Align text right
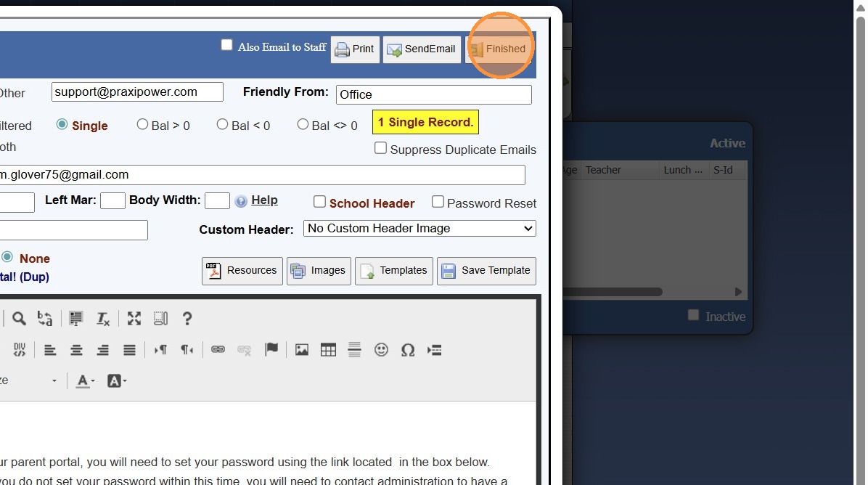Viewport: 868px width, 485px height. (103, 350)
